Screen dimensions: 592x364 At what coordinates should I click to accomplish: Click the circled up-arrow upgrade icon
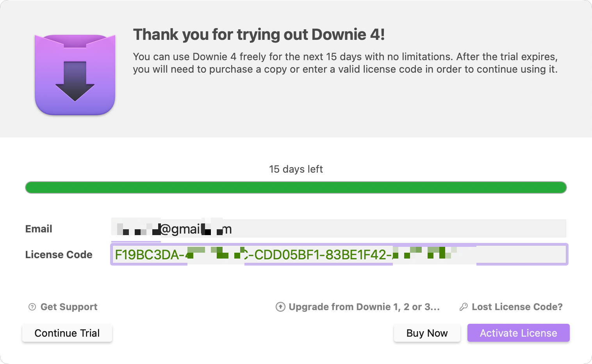coord(280,307)
